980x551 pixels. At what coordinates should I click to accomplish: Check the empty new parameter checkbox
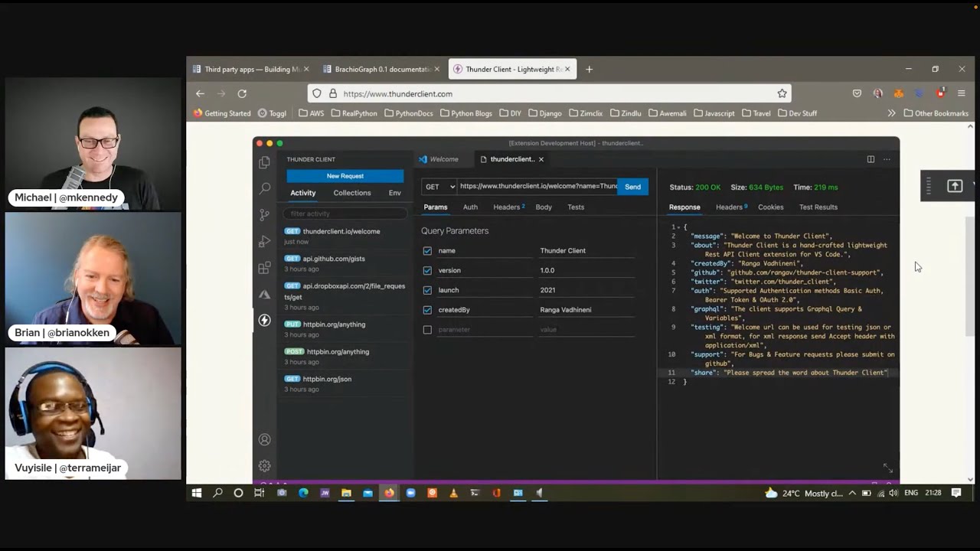tap(427, 330)
